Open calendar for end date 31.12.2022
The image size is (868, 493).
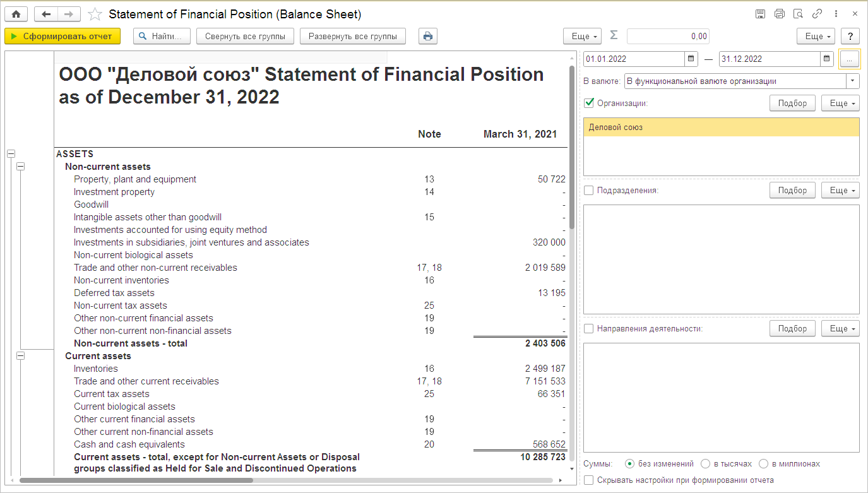click(827, 59)
